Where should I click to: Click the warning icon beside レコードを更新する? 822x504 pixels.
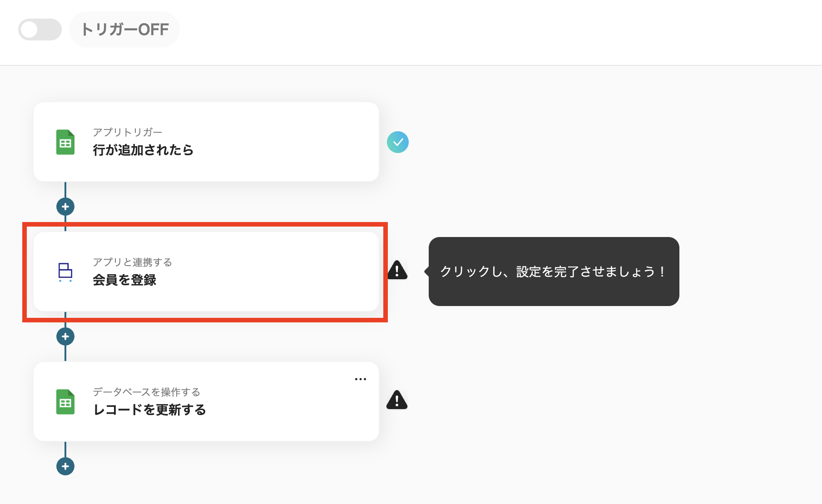click(x=397, y=400)
